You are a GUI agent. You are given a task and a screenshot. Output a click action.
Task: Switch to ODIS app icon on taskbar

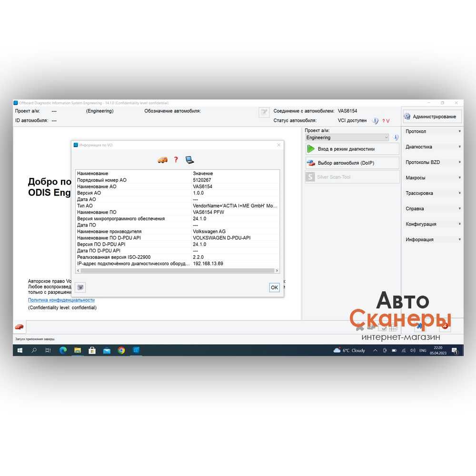coord(136,350)
